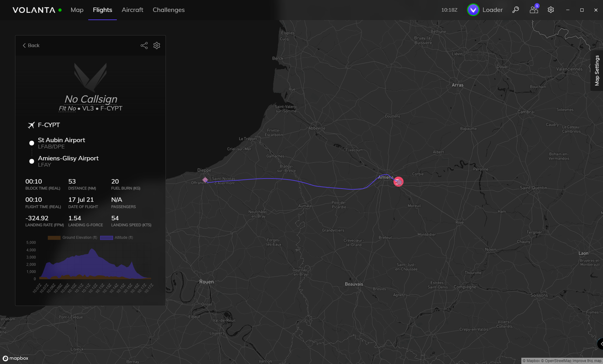This screenshot has height=364, width=603.
Task: Toggle Ground Elevation series in chart legend
Action: point(73,238)
